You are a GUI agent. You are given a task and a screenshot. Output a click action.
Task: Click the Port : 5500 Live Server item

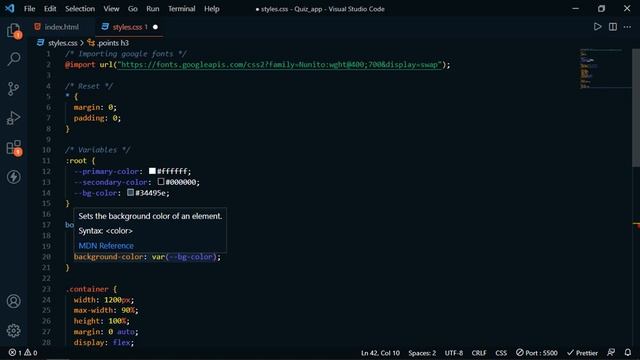click(536, 353)
